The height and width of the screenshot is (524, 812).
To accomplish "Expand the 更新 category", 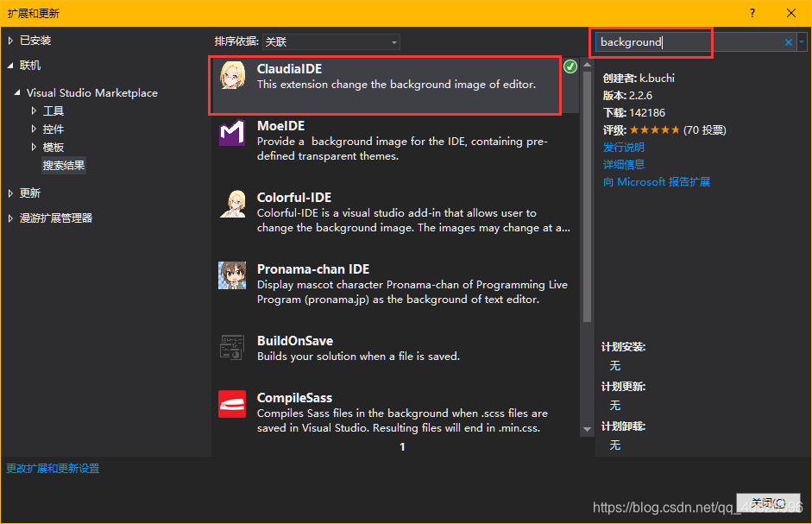I will click(10, 193).
